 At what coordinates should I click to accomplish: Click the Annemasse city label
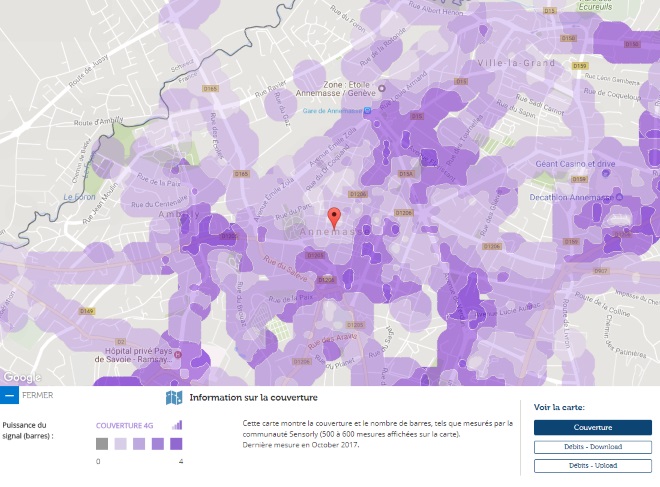coord(335,232)
